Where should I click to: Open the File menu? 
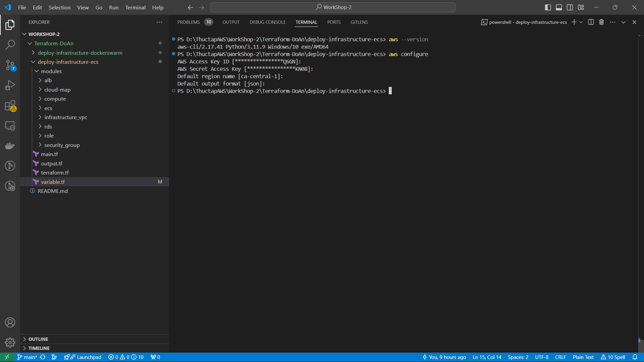22,7
